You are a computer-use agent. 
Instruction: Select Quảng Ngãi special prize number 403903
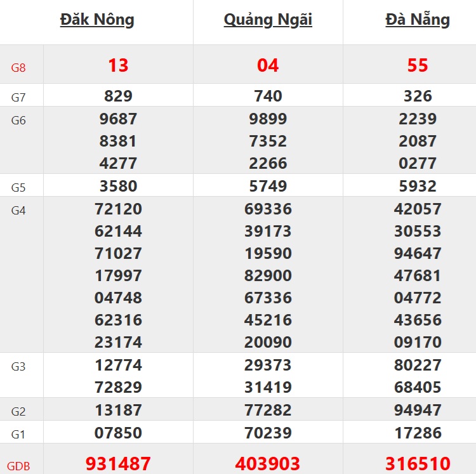(268, 463)
